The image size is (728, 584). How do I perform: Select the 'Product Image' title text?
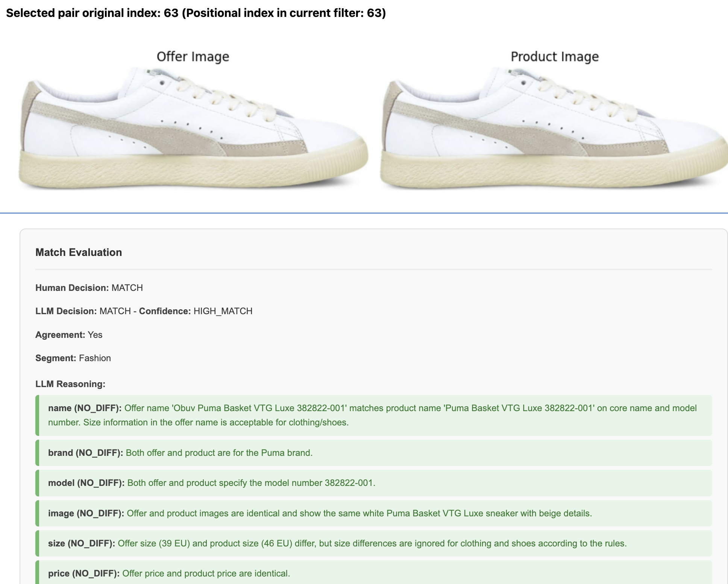pos(555,56)
